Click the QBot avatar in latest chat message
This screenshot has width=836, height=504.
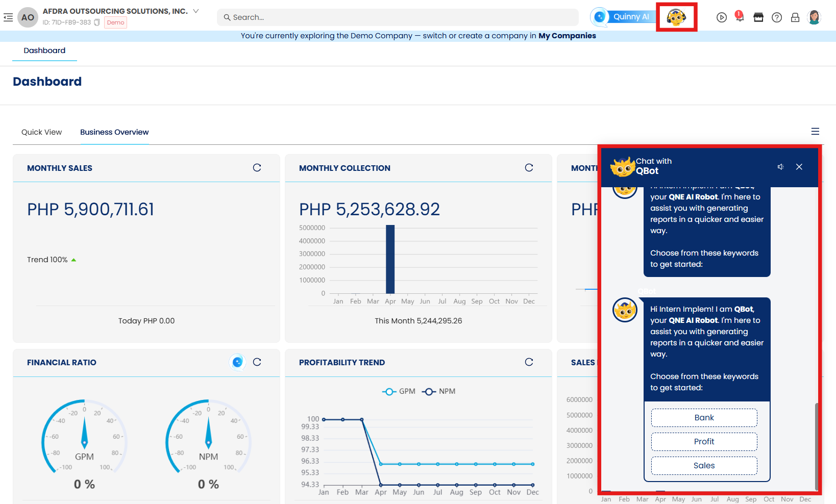point(625,310)
